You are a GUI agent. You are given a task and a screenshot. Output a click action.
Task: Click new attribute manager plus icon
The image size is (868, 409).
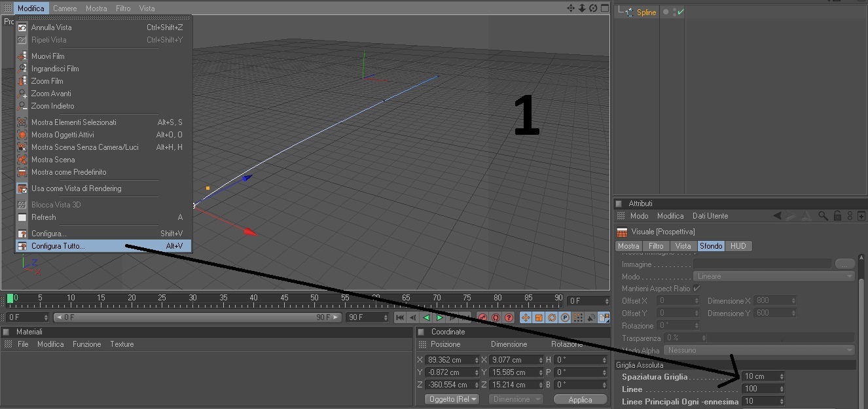click(861, 216)
